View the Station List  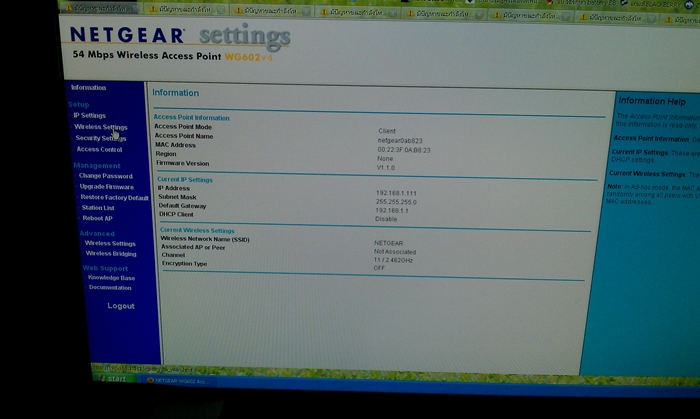coord(97,208)
